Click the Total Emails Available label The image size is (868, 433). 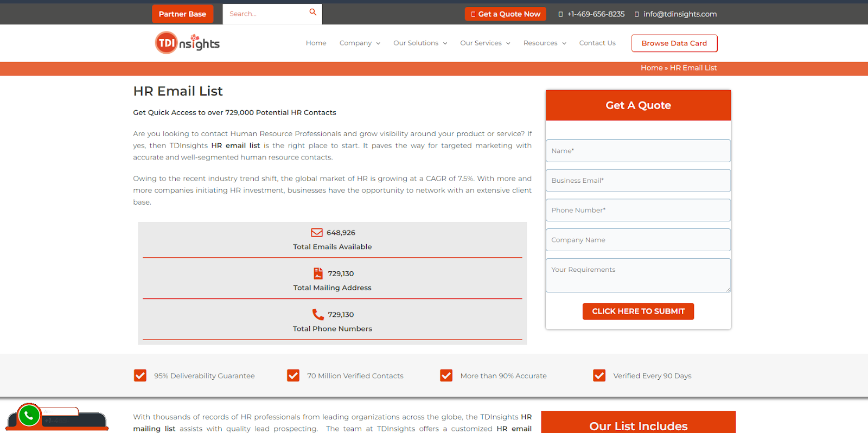click(x=332, y=247)
